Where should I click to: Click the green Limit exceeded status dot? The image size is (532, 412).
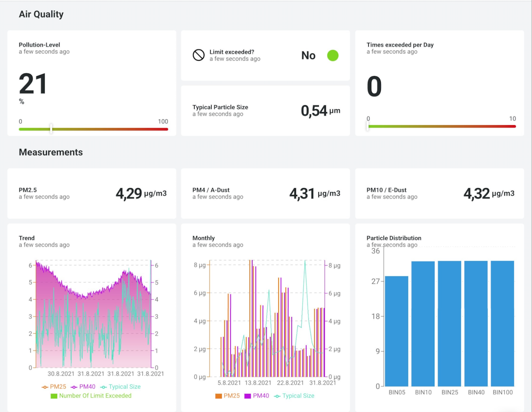coord(332,55)
